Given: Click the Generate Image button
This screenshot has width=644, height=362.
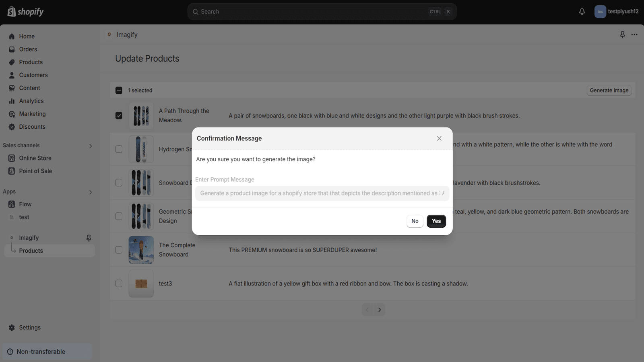Looking at the screenshot, I should pos(609,90).
